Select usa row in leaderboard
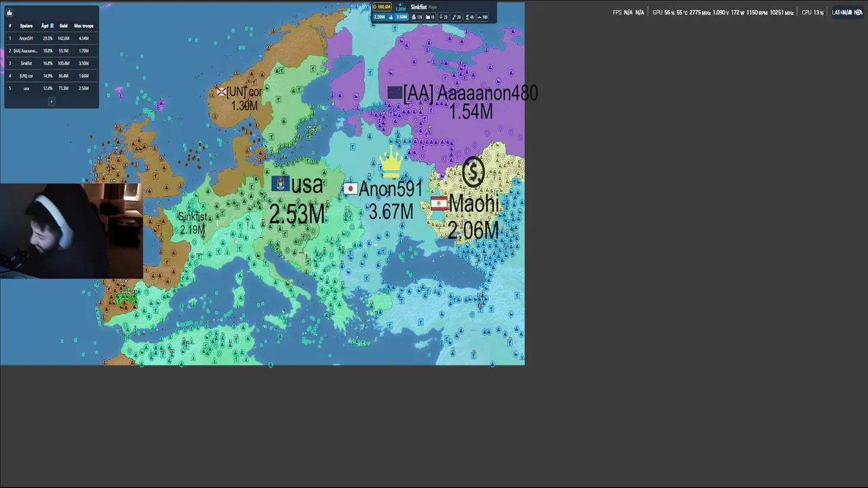Screen dimensions: 868x488 (x=52, y=88)
